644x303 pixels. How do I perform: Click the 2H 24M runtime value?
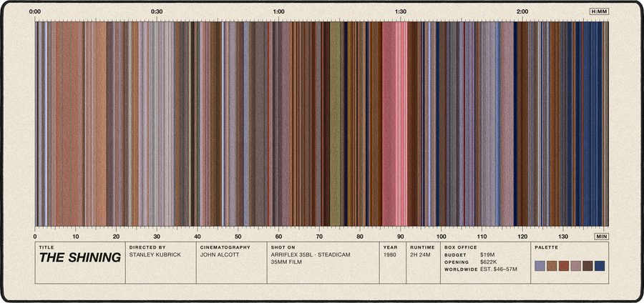pyautogui.click(x=421, y=254)
